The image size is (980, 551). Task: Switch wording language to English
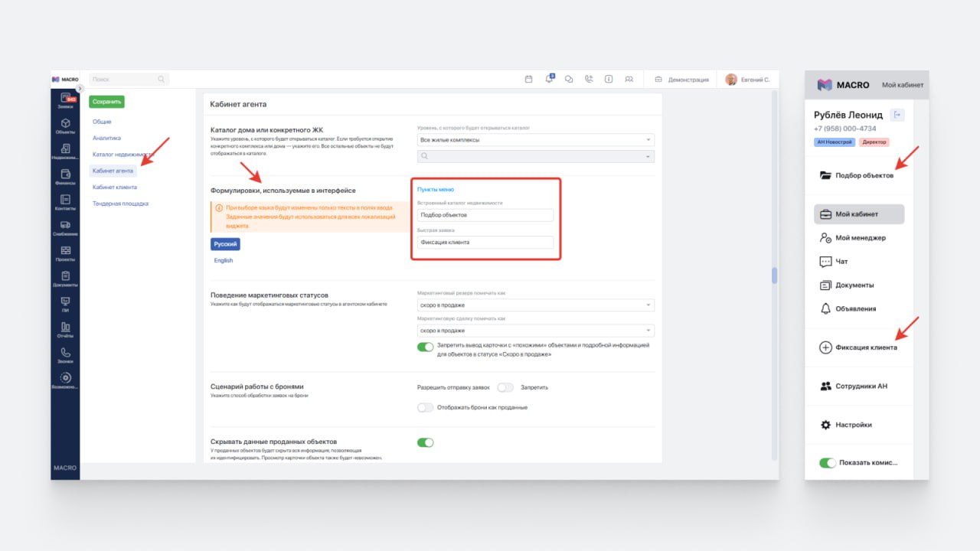pyautogui.click(x=224, y=261)
